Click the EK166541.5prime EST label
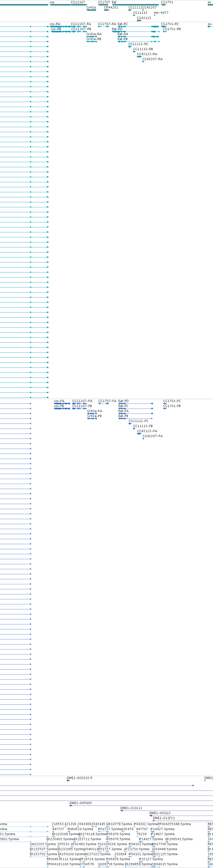The height and width of the screenshot is (868, 213). [x=179, y=839]
